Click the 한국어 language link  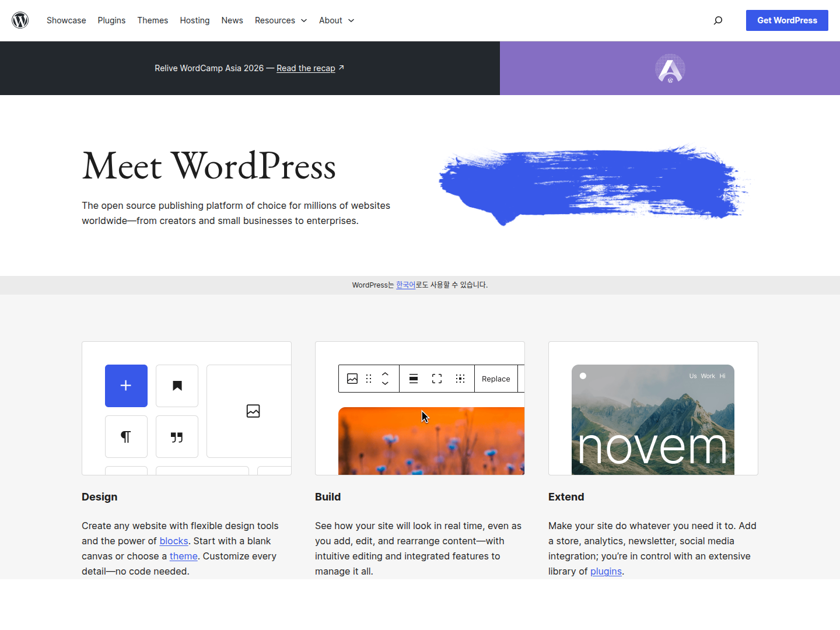406,285
